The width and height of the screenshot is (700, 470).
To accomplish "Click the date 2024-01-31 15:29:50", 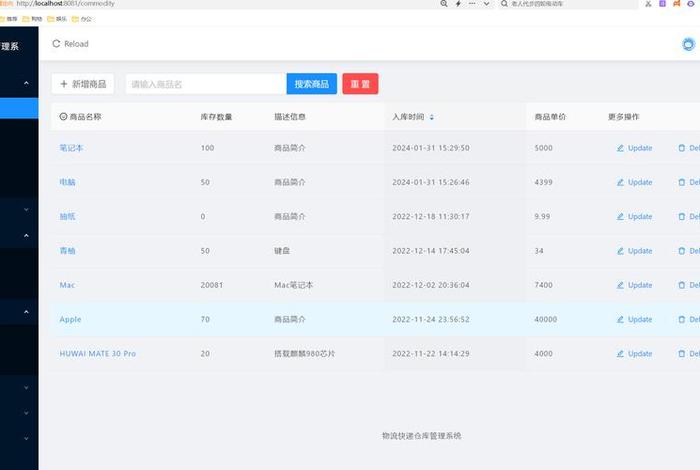I will tap(431, 148).
